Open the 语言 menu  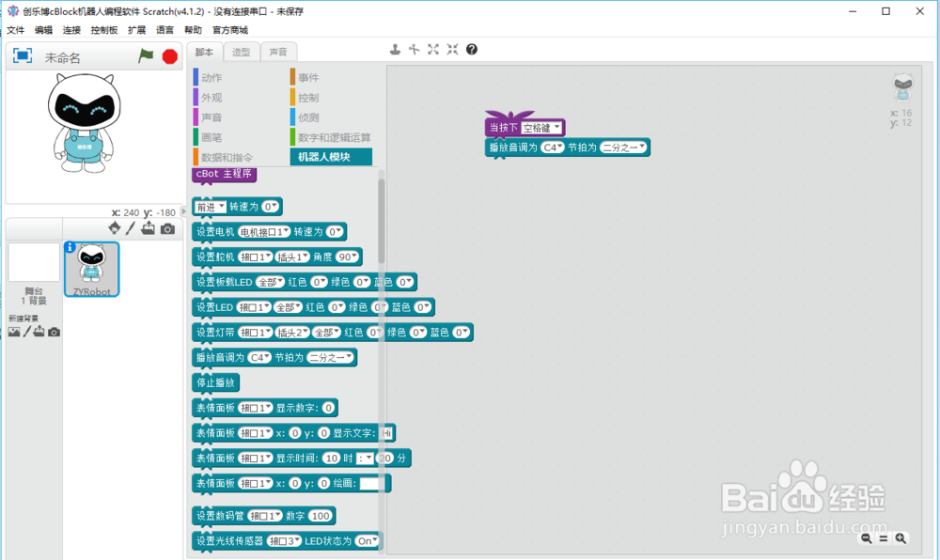pos(164,29)
